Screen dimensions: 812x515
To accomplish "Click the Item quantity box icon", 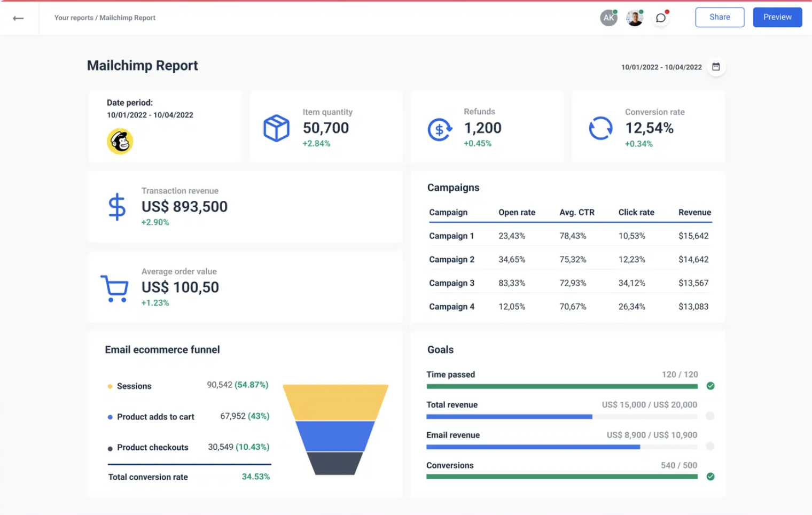I will click(276, 128).
